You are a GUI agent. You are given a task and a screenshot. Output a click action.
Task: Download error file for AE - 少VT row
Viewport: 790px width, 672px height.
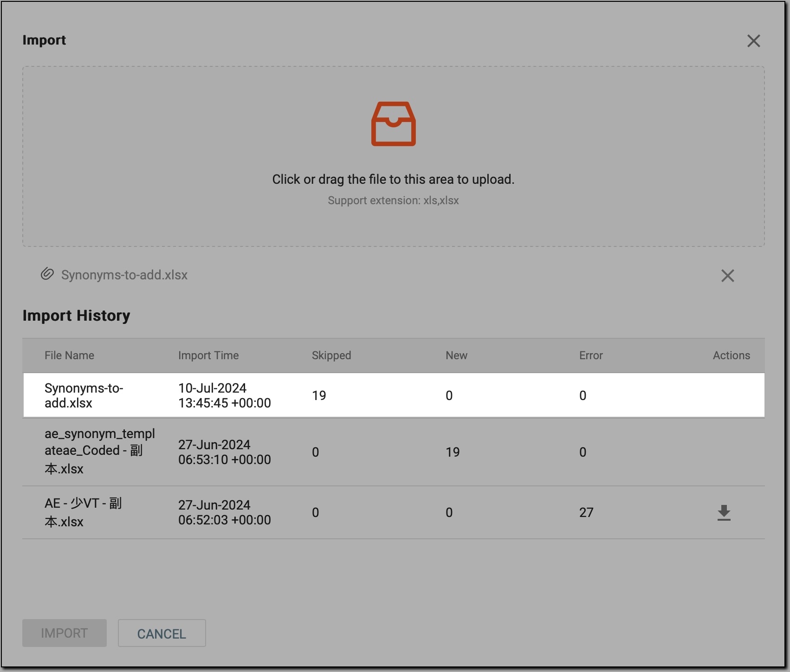(724, 513)
